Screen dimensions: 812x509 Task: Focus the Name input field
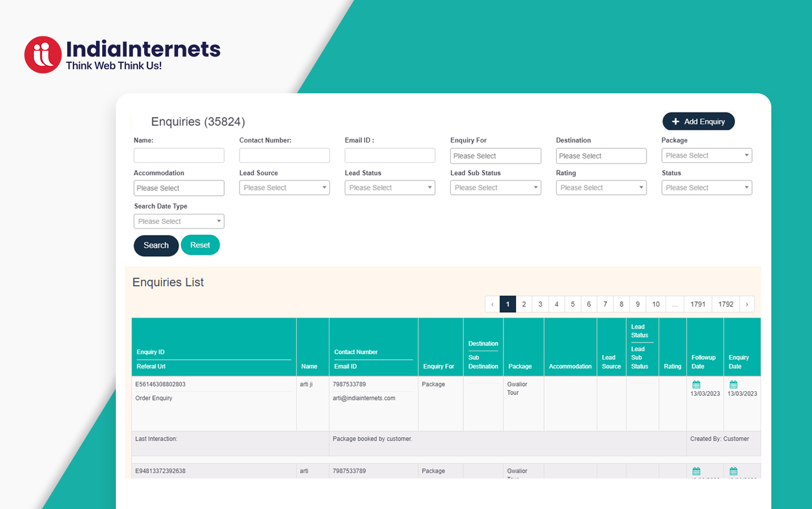point(179,156)
